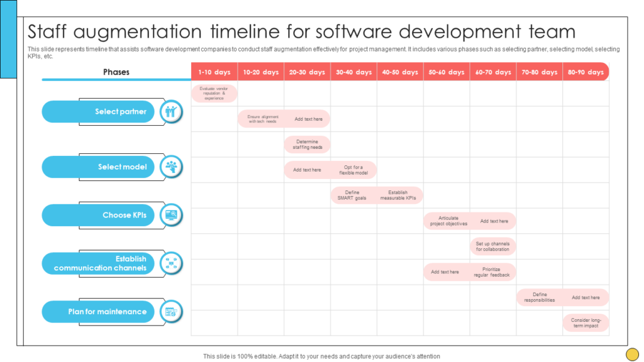644x362 pixels.
Task: Click the 60-70 days column header
Action: tap(493, 72)
